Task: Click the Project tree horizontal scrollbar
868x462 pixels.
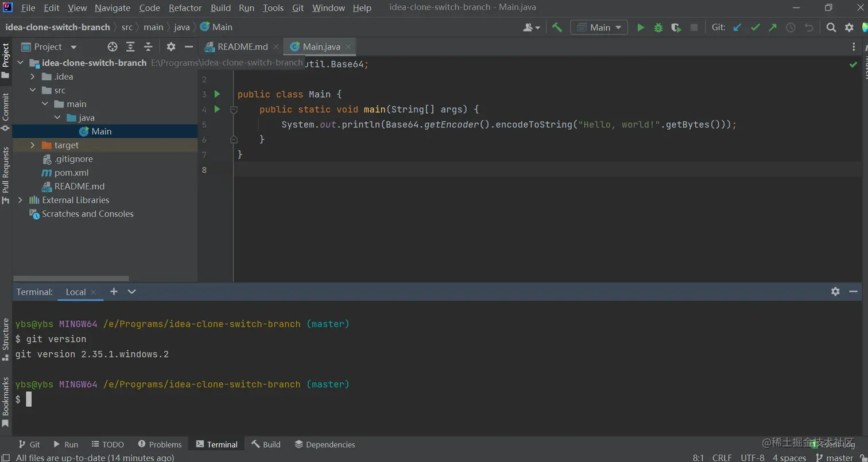Action: point(71,279)
